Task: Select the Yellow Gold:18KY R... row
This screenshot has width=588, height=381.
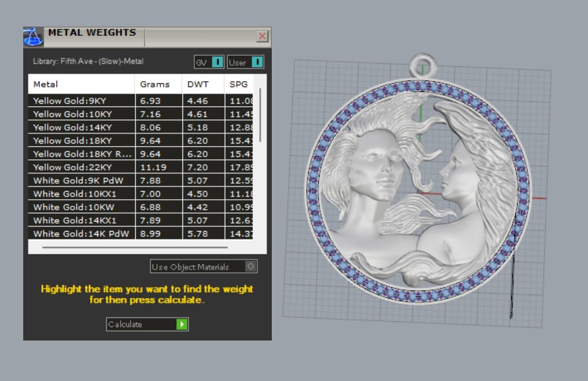Action: pyautogui.click(x=141, y=154)
